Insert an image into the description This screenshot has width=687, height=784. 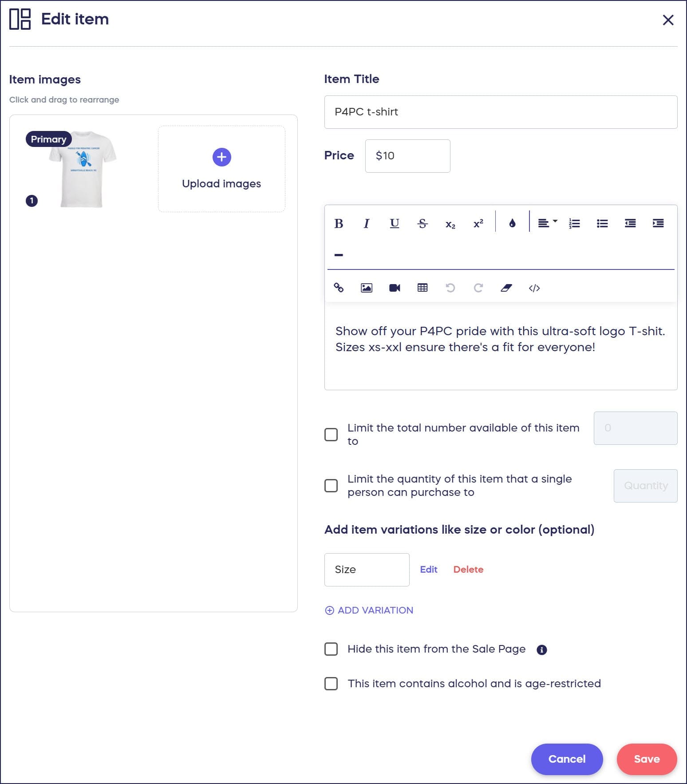[x=367, y=288]
